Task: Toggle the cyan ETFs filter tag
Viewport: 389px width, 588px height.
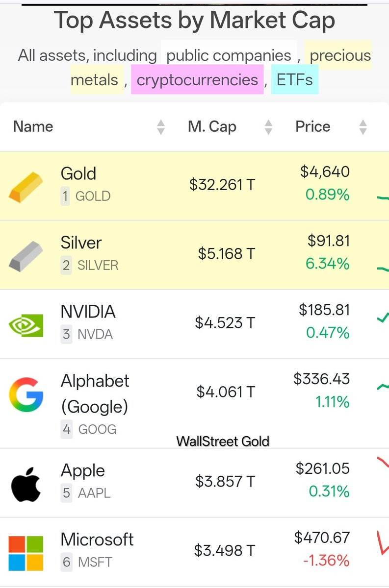Action: tap(294, 80)
